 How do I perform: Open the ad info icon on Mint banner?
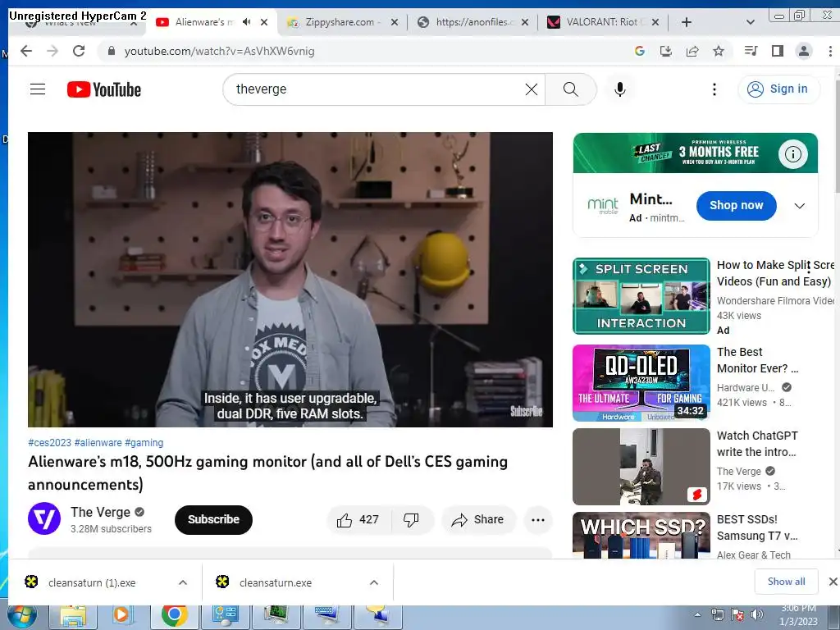tap(793, 154)
